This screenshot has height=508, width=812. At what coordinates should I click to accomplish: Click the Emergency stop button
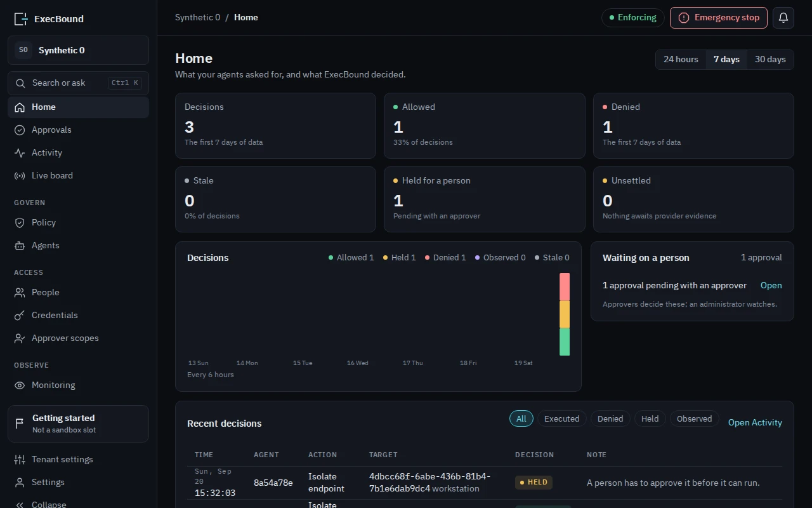click(719, 18)
